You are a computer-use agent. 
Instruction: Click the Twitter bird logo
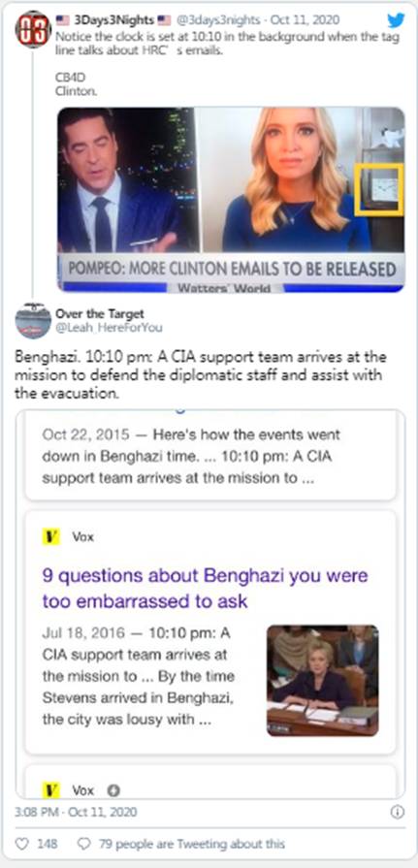(x=396, y=20)
